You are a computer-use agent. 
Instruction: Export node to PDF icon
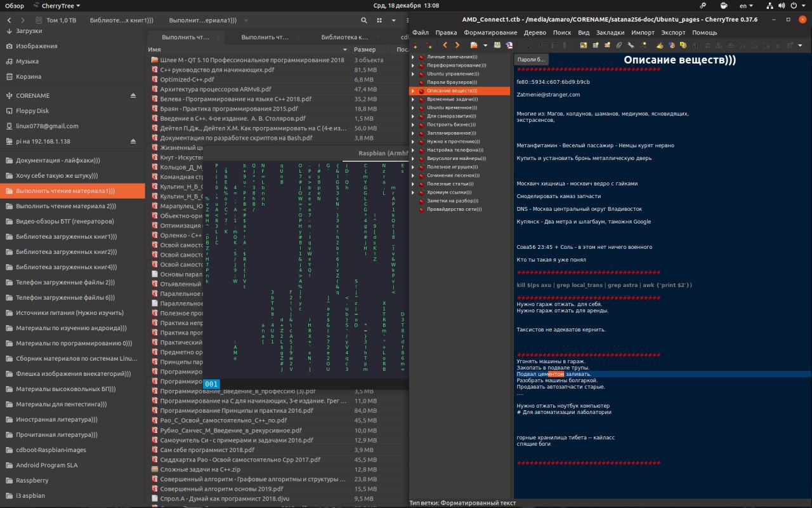pyautogui.click(x=509, y=45)
